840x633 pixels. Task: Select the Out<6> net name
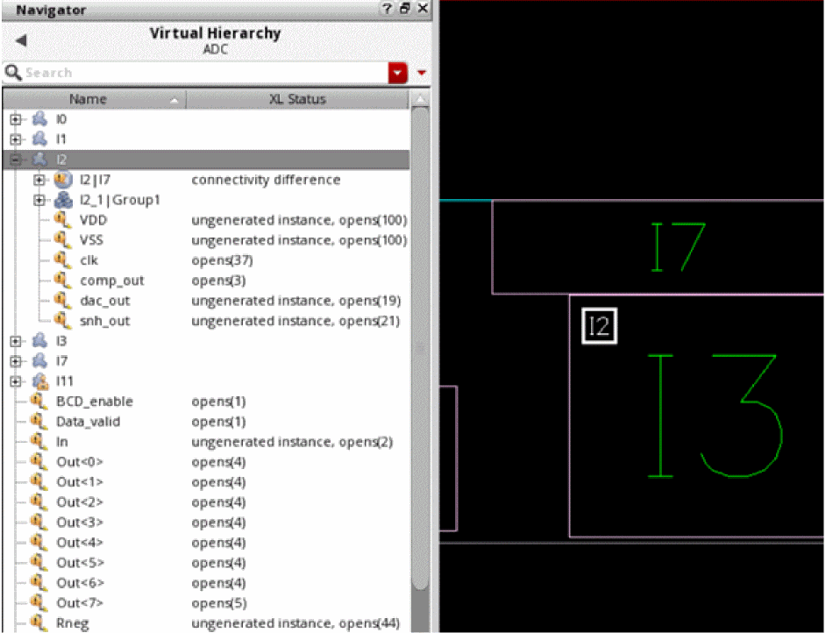coord(80,583)
